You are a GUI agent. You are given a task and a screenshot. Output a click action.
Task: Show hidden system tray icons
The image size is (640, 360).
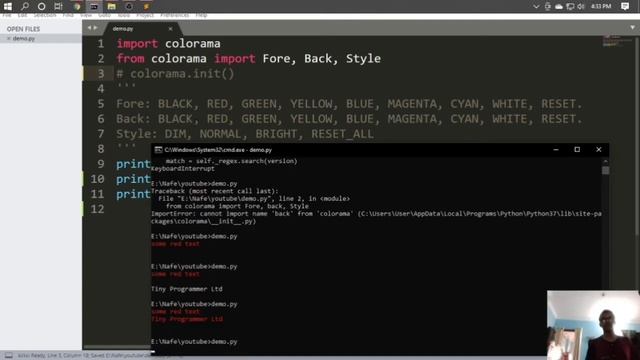click(536, 7)
